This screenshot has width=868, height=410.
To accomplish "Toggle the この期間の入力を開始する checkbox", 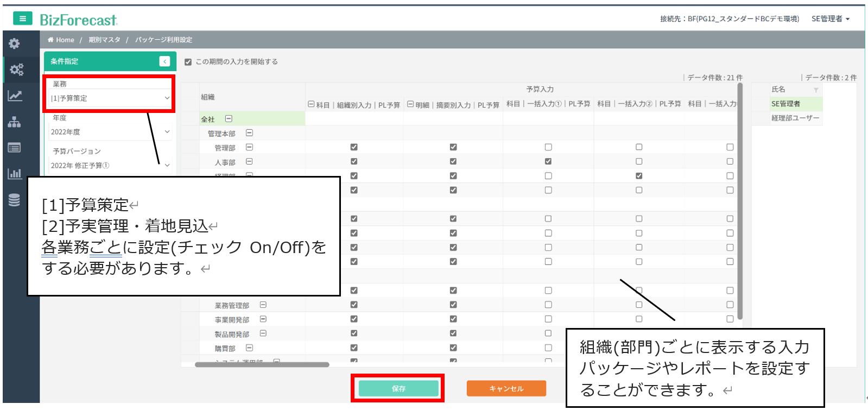I will point(188,62).
